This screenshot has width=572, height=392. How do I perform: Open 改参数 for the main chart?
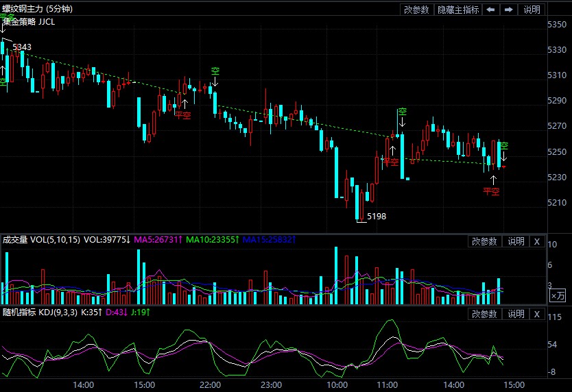[416, 10]
